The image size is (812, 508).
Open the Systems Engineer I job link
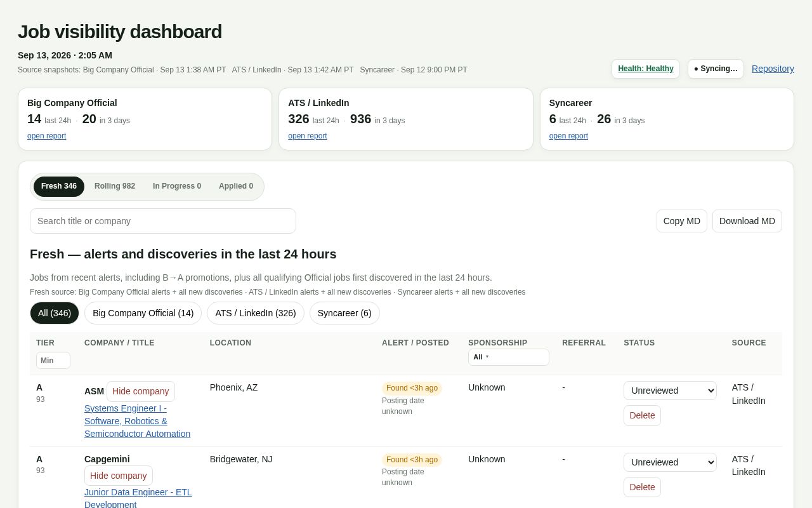(137, 421)
